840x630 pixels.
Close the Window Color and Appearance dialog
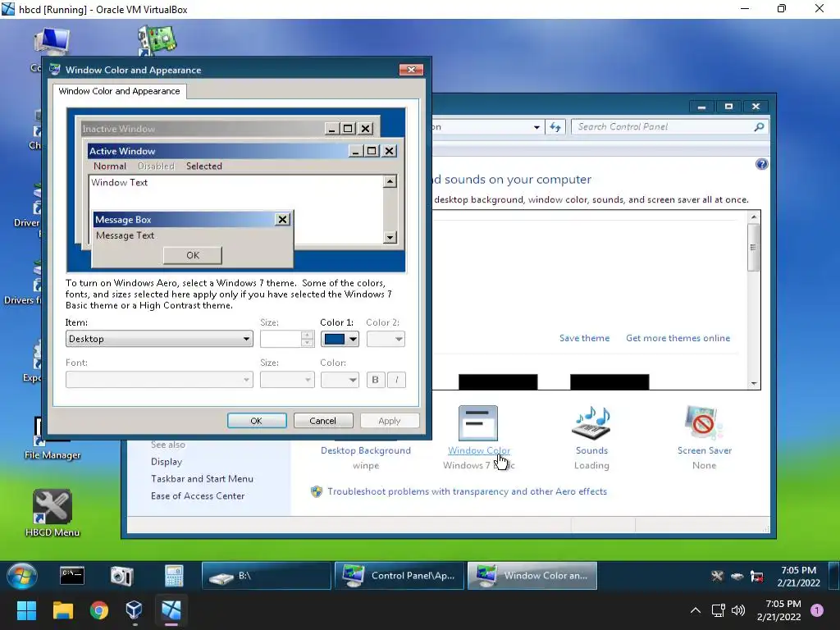pyautogui.click(x=412, y=70)
